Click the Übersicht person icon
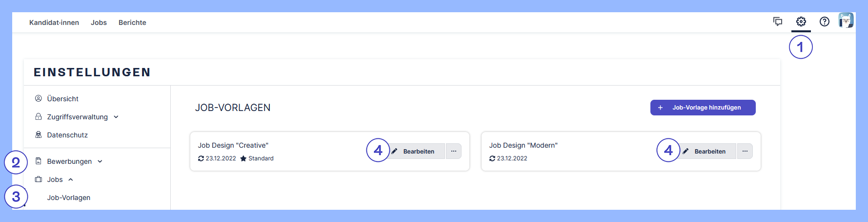868x222 pixels. point(39,99)
